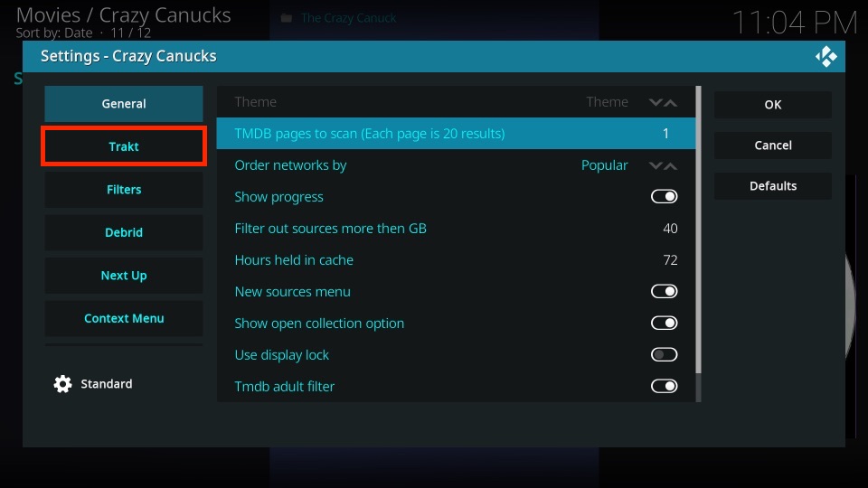This screenshot has width=868, height=488.
Task: Select the Context Menu category
Action: coord(124,318)
